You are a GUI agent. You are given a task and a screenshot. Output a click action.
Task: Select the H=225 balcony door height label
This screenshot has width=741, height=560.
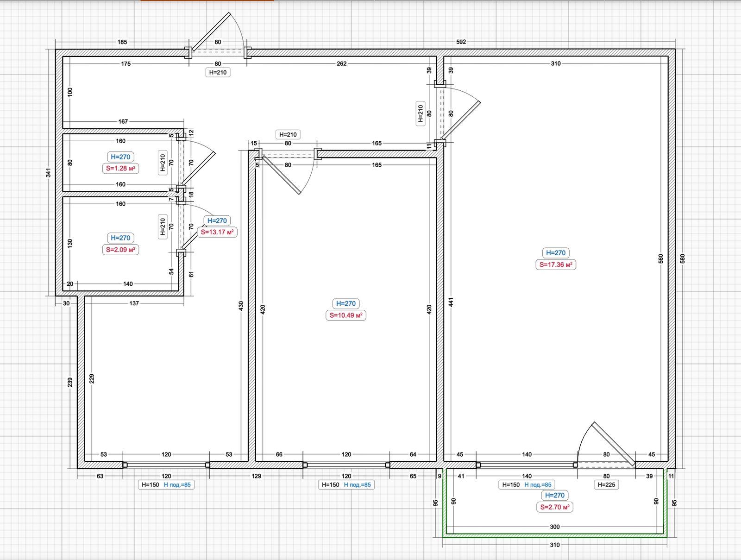[x=606, y=485]
